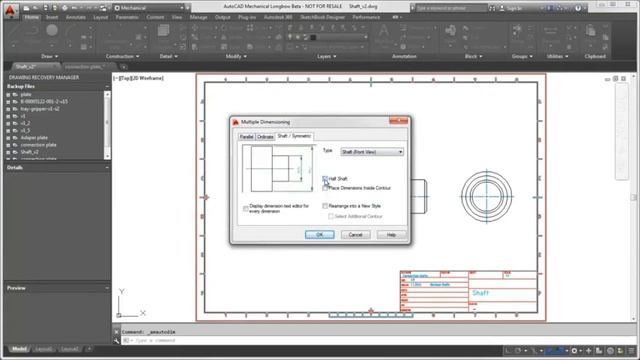The width and height of the screenshot is (640, 360).
Task: Click the layer properties bulb icon
Action: (290, 37)
